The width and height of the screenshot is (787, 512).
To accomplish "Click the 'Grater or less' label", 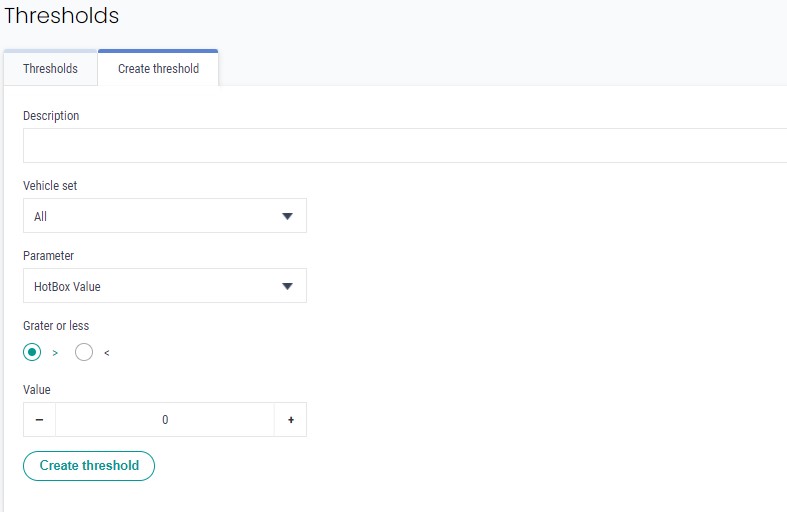I will pos(56,326).
